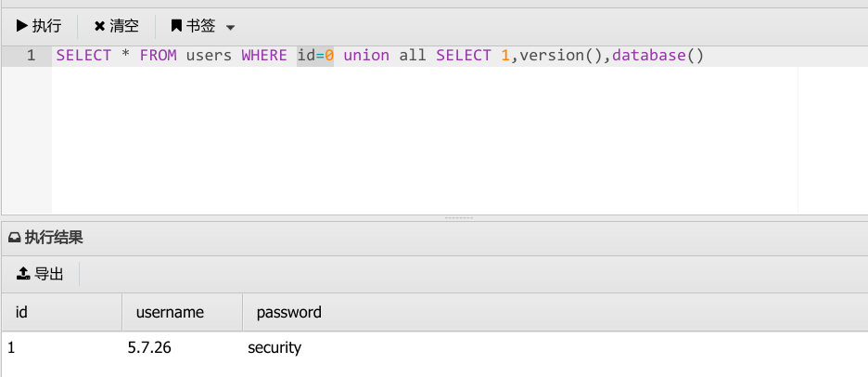Click the play icon to execute query
The height and width of the screenshot is (377, 868).
[x=21, y=25]
